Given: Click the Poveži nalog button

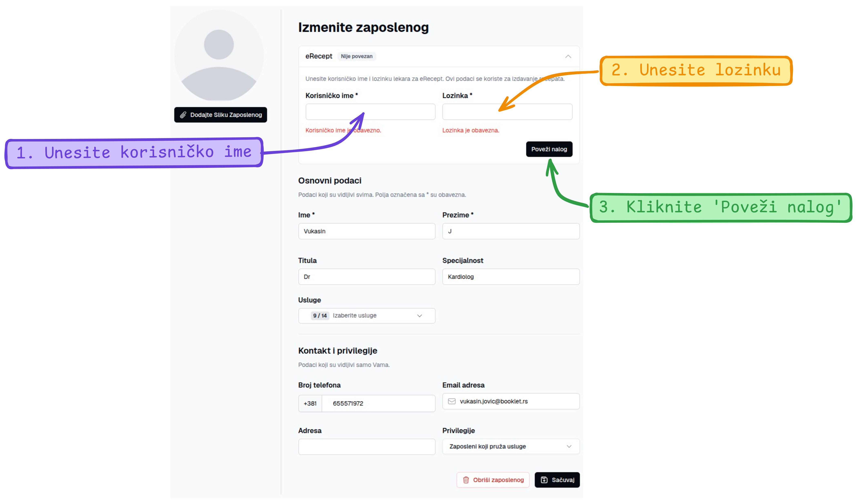Looking at the screenshot, I should pos(549,149).
